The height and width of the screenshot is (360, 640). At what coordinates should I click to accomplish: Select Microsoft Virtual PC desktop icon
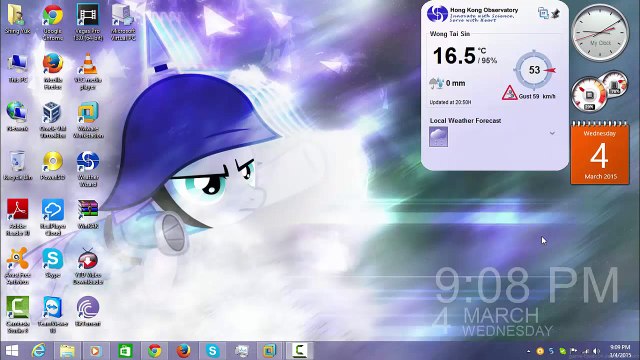click(123, 22)
